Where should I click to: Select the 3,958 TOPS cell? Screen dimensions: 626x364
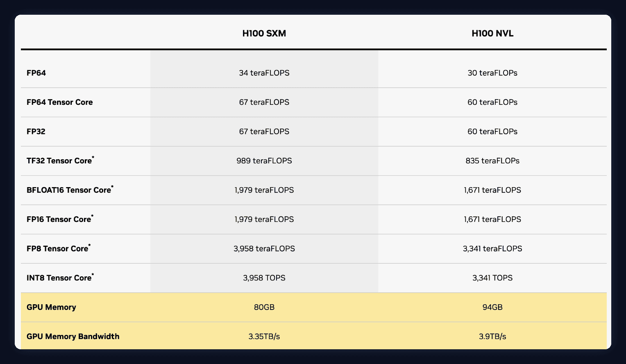(x=264, y=278)
